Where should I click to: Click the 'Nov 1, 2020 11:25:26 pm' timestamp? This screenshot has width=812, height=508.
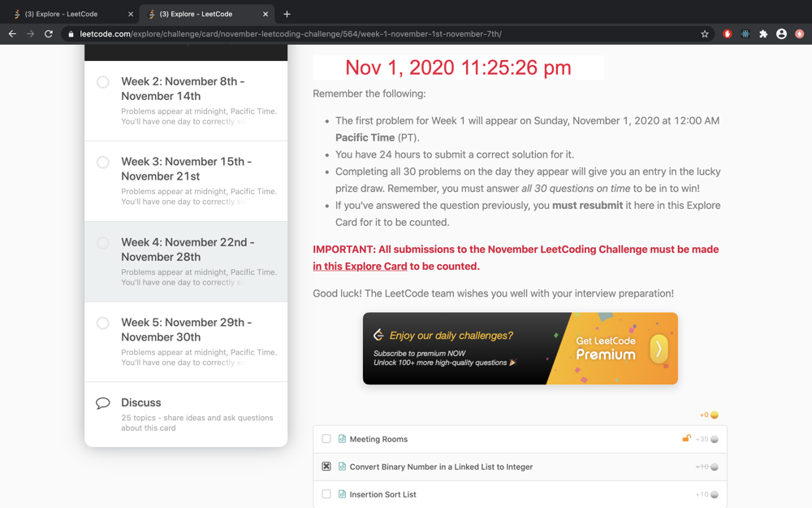[458, 67]
